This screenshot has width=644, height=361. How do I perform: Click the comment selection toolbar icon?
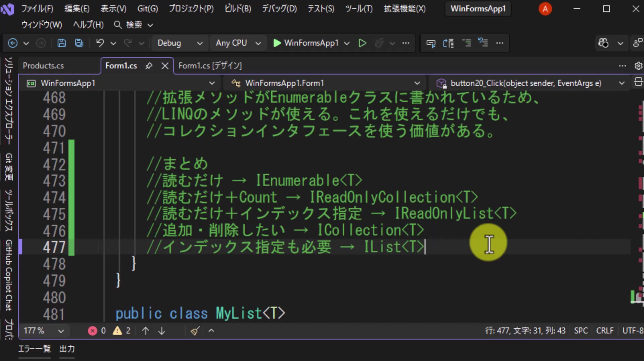click(x=467, y=43)
